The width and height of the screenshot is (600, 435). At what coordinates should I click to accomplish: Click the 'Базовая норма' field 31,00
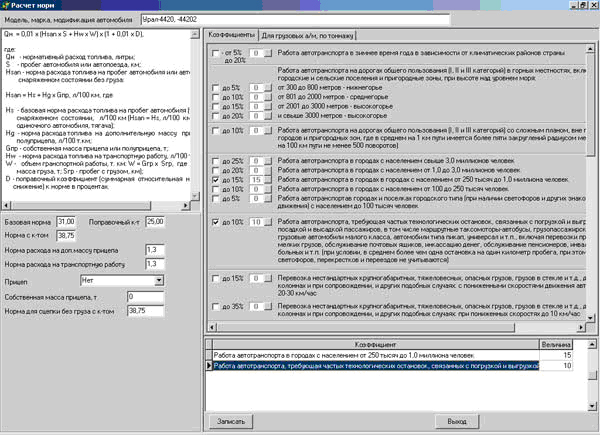pyautogui.click(x=66, y=222)
